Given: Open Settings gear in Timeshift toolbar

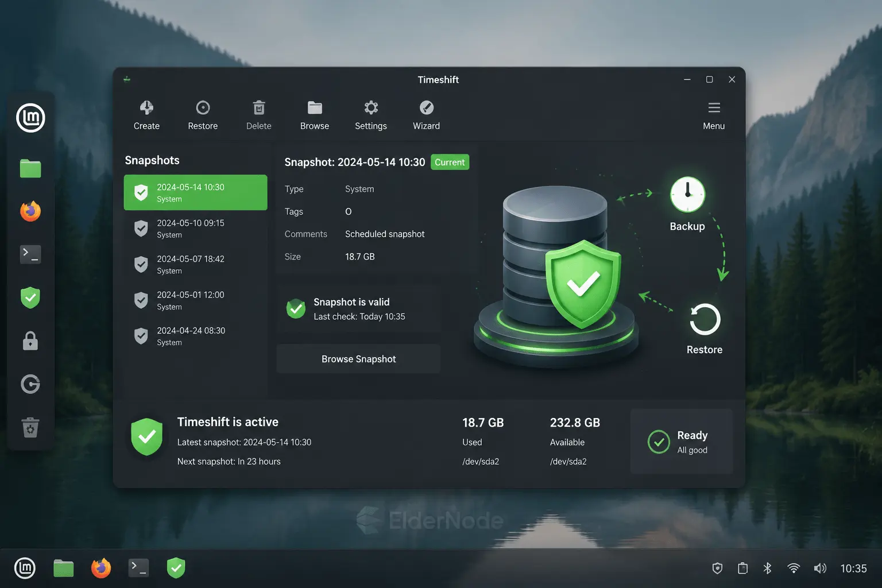Looking at the screenshot, I should (371, 108).
